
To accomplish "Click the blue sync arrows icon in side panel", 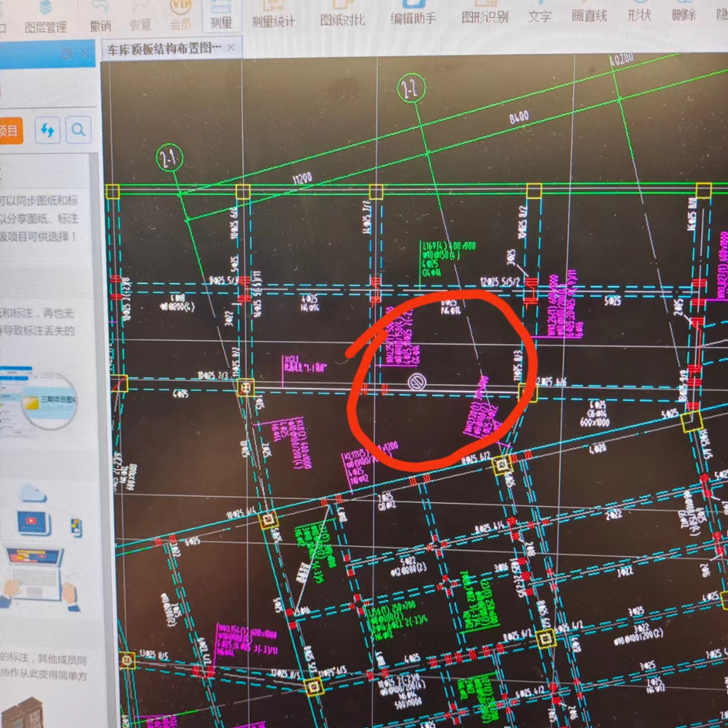I will (x=47, y=131).
